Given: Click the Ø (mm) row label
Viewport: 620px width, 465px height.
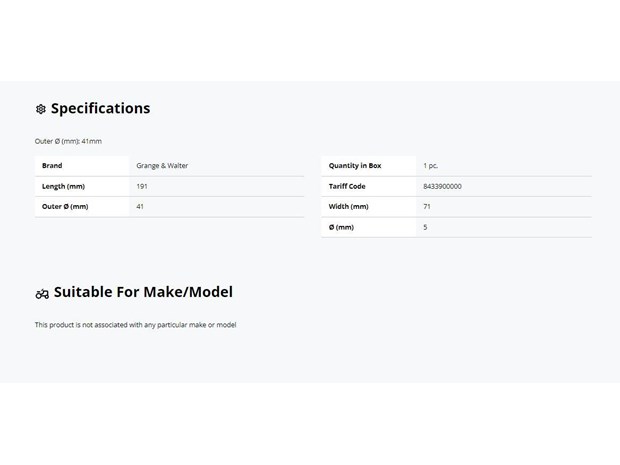Looking at the screenshot, I should pyautogui.click(x=341, y=227).
